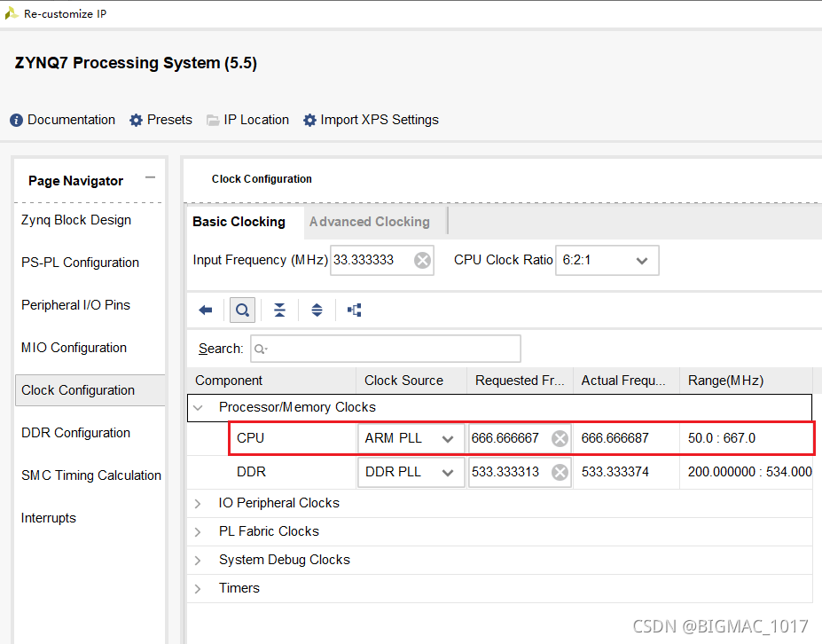Click the Collapse All toolbar icon
Viewport: 822px width, 644px height.
279,310
